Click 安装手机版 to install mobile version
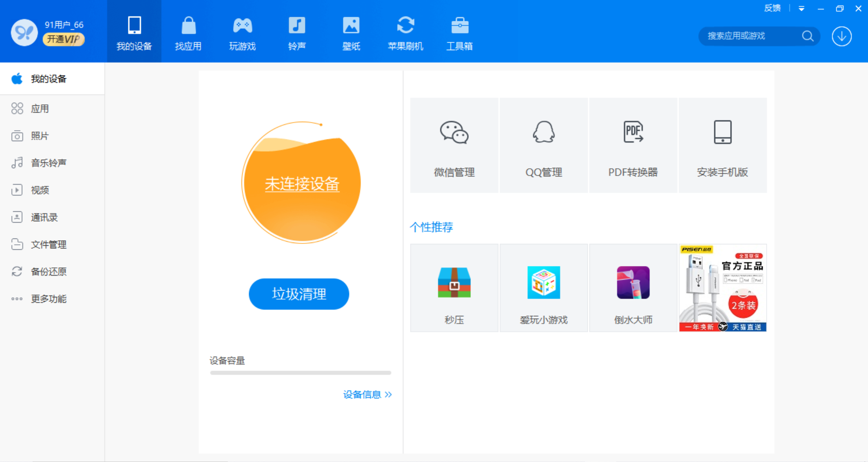This screenshot has height=462, width=868. 722,145
